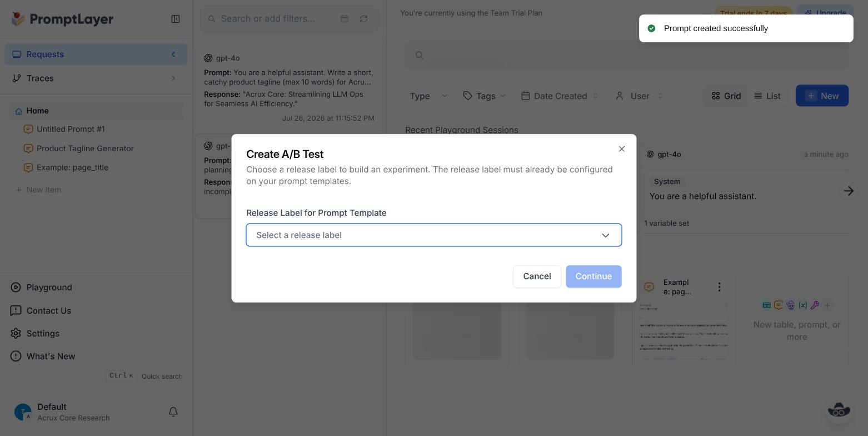
Task: Click the plus icon in new item card
Action: coord(827,305)
